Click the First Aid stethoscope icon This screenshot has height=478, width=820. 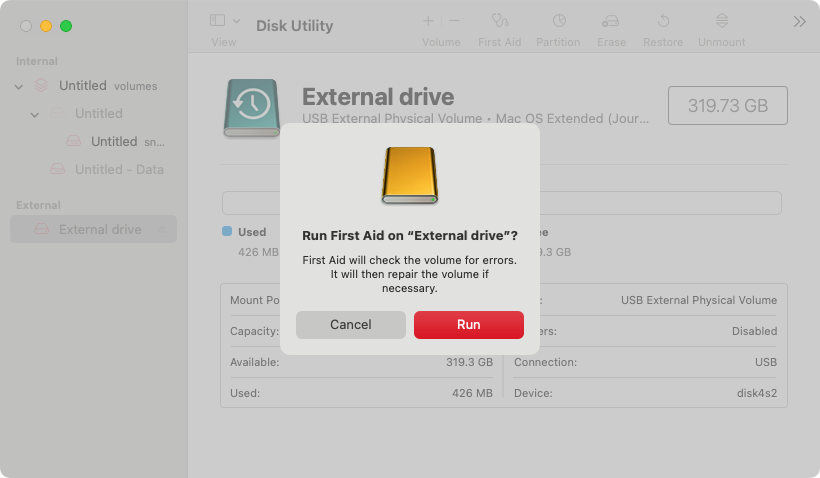pos(500,21)
